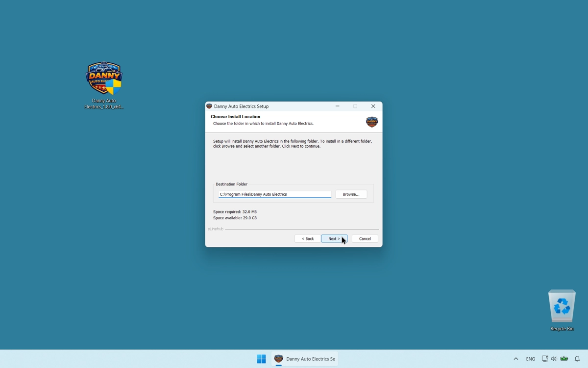588x368 pixels.
Task: Click the Next button in the installer
Action: point(334,238)
